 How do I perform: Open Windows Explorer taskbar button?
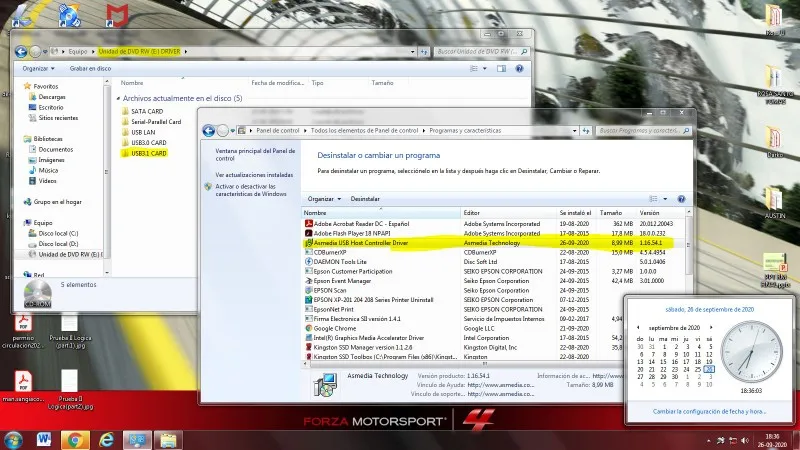[x=168, y=440]
